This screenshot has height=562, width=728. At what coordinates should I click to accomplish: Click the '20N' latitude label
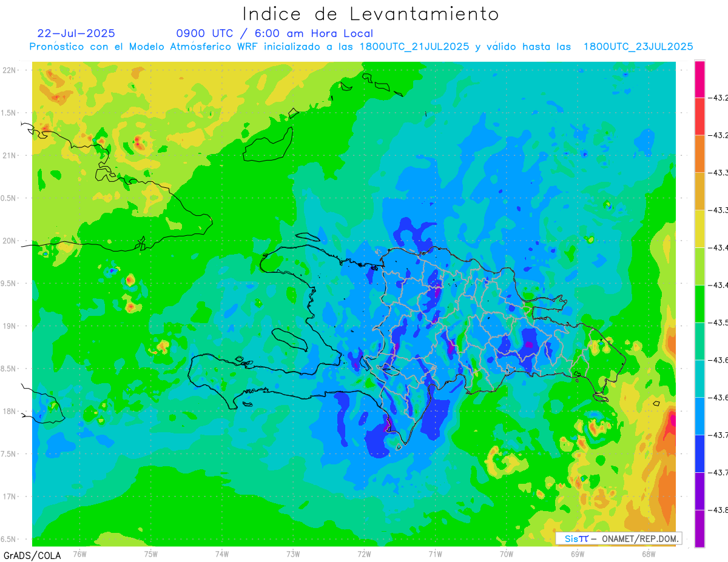tap(9, 241)
